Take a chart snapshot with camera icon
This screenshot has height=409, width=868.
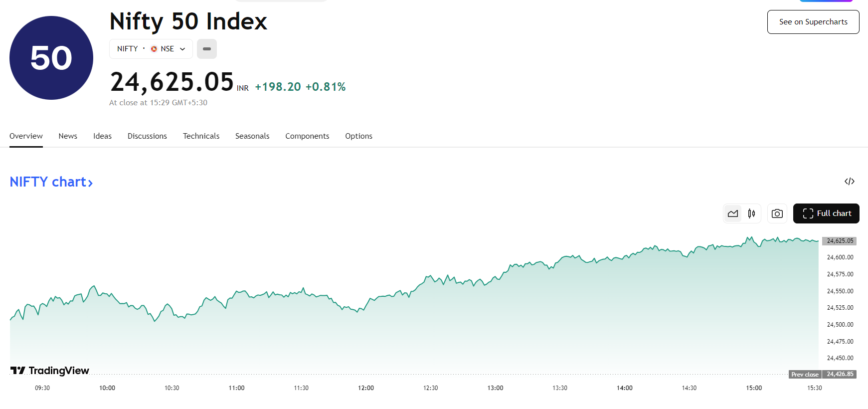tap(777, 213)
